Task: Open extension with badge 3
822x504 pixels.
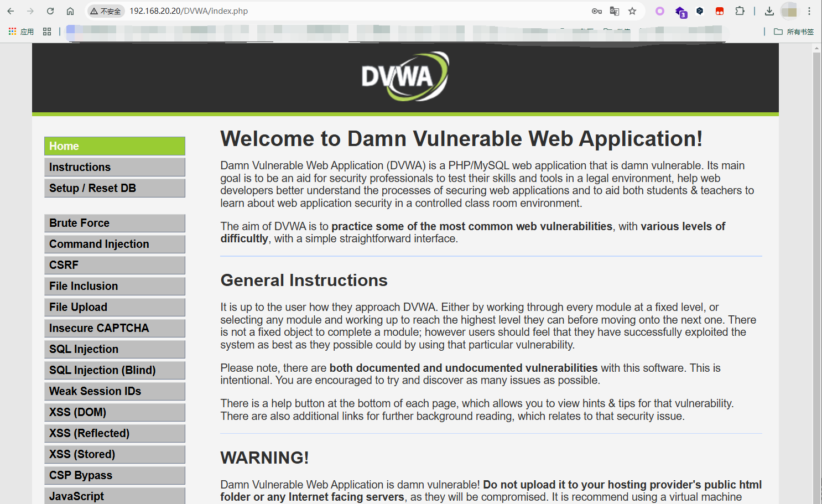Action: click(681, 12)
